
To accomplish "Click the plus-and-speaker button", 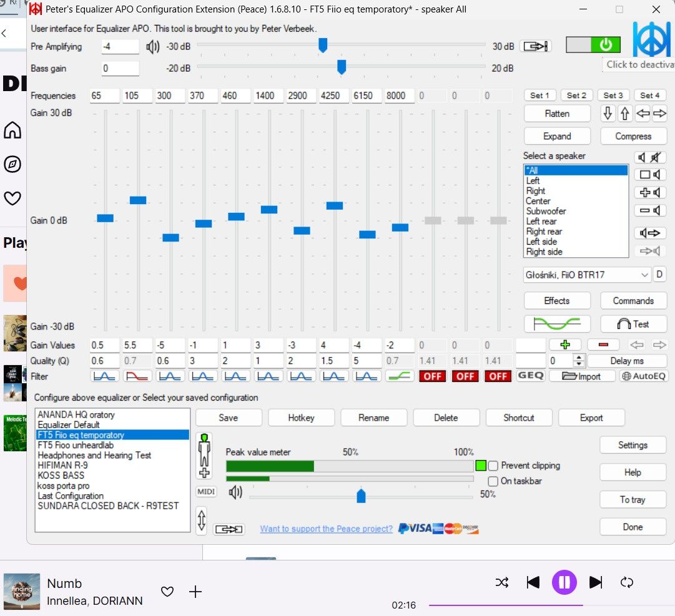I will click(x=650, y=192).
